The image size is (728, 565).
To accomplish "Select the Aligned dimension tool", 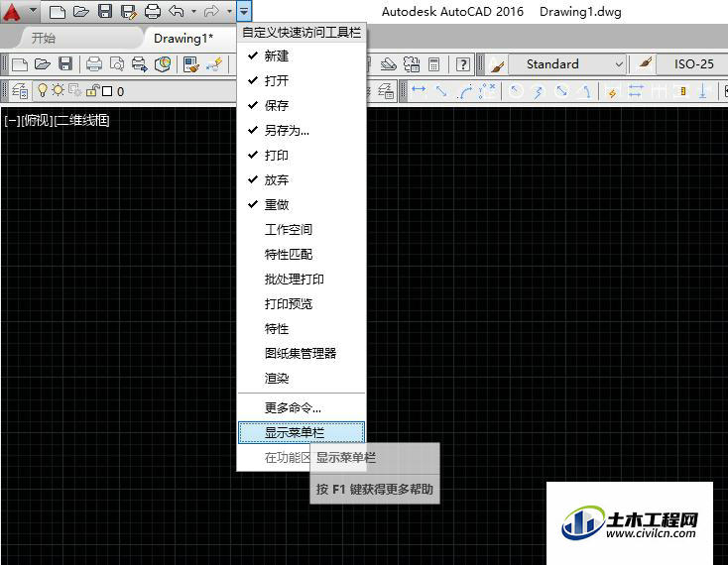I will (x=441, y=91).
